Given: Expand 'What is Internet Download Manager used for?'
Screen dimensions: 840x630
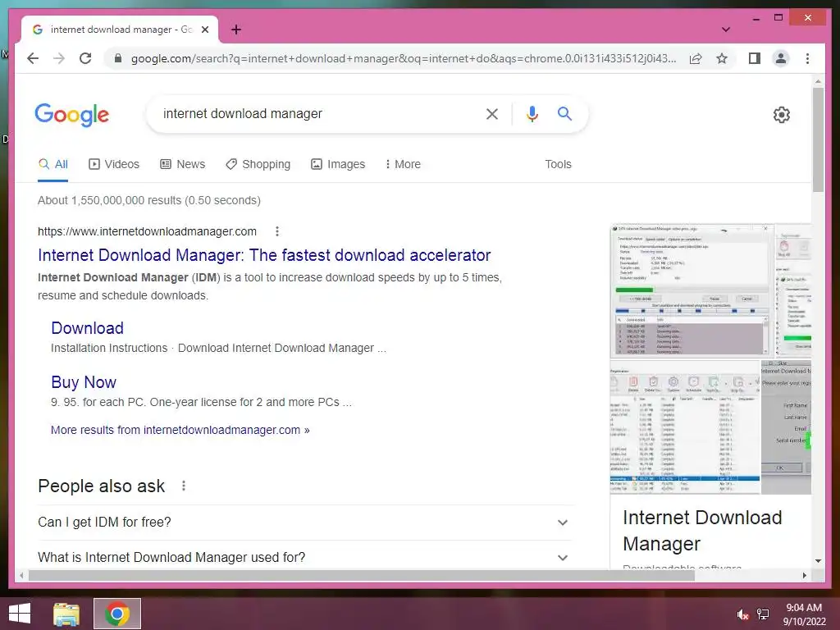Looking at the screenshot, I should [x=305, y=557].
